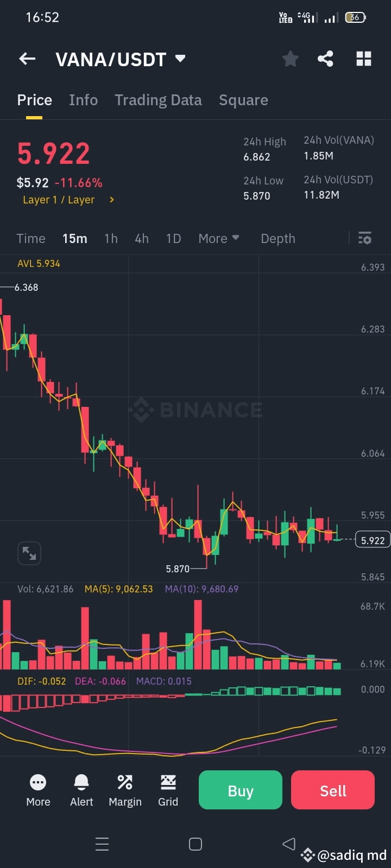
Task: Switch chart interval to 1D
Action: (173, 238)
